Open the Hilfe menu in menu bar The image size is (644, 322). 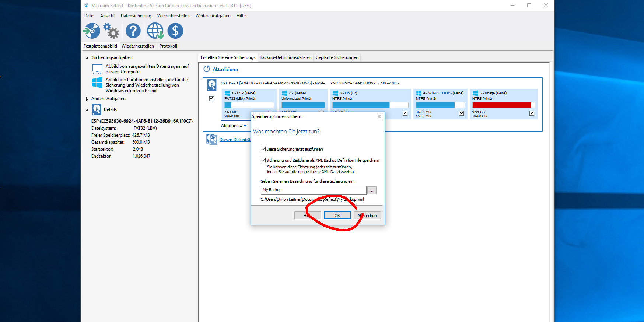241,16
